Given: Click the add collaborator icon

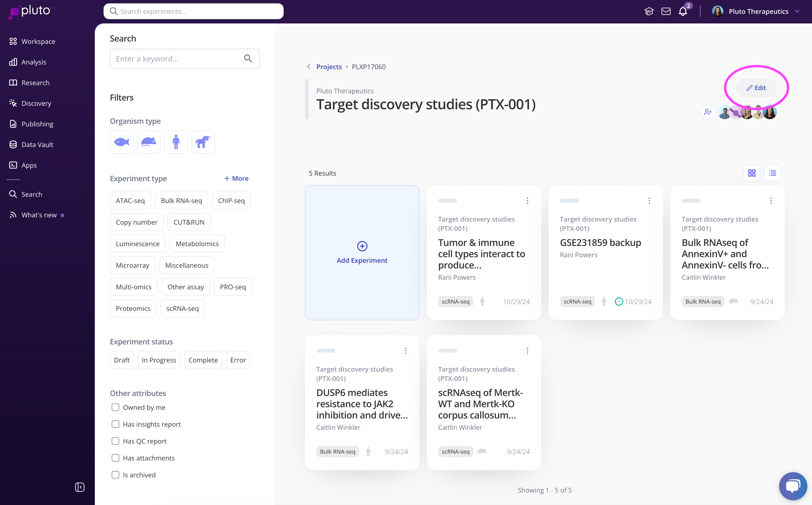Looking at the screenshot, I should pyautogui.click(x=707, y=112).
